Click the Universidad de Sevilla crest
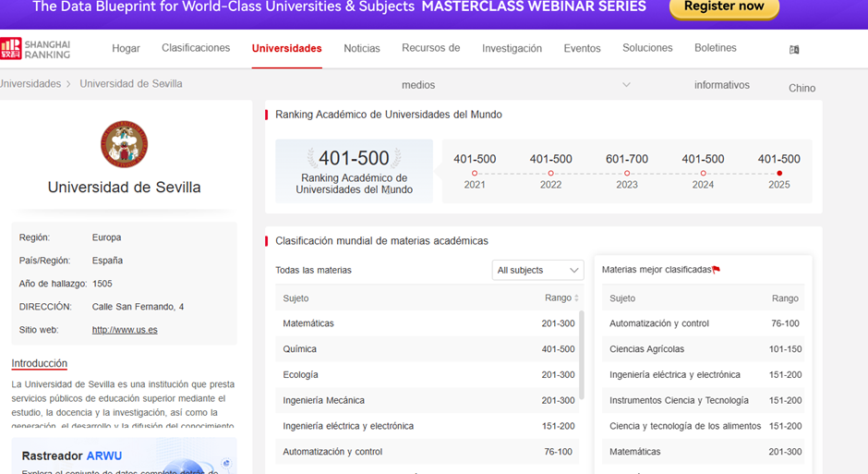This screenshot has width=868, height=474. pyautogui.click(x=124, y=144)
